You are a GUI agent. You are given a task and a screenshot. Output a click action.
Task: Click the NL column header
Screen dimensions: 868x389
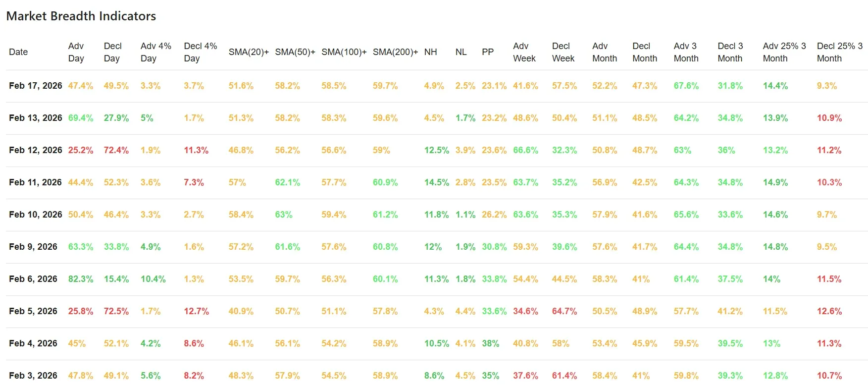tap(461, 52)
